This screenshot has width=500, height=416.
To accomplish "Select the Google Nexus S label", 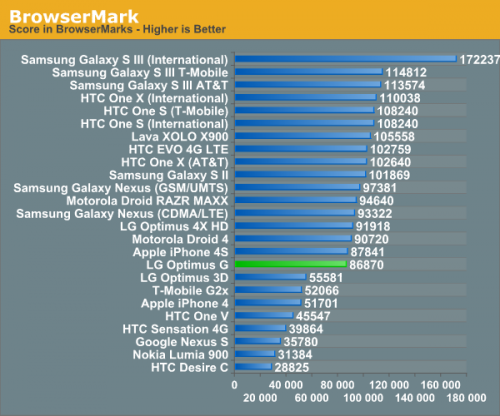I will tap(182, 342).
